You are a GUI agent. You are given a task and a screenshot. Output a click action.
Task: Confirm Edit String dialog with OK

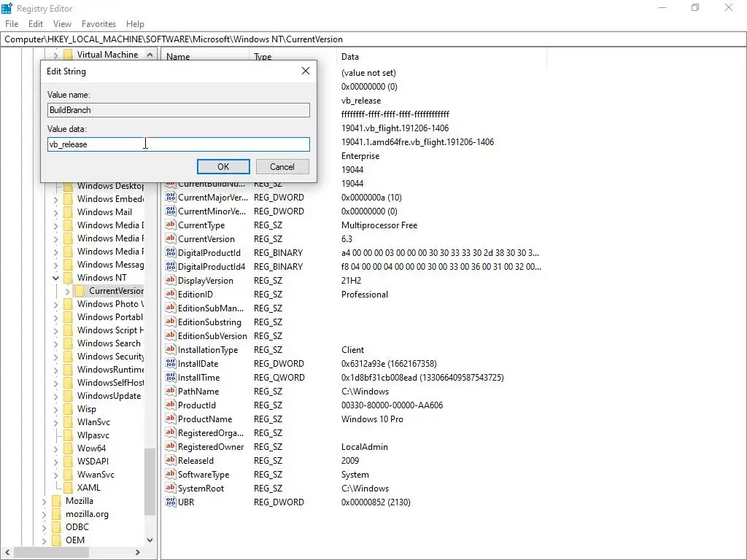[223, 167]
